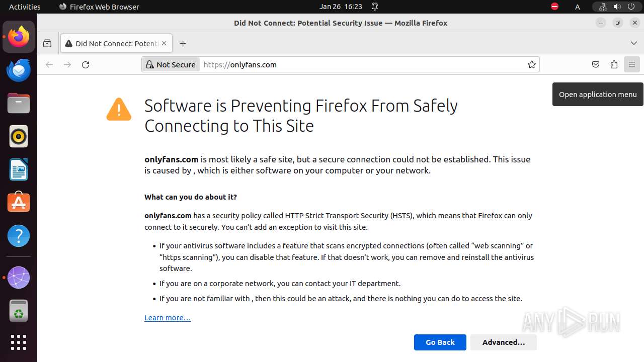
Task: Open the Extensions puzzle icon
Action: coord(614,64)
